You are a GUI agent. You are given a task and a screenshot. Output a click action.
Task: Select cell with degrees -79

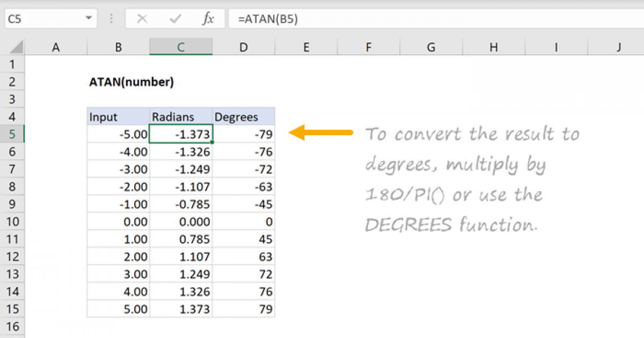244,134
